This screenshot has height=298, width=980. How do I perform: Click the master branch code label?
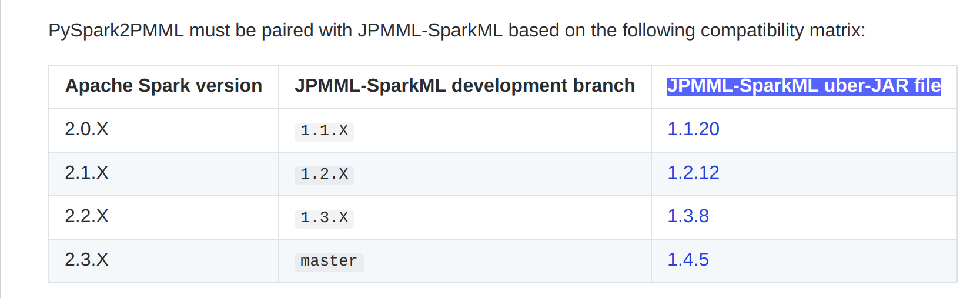[x=329, y=261]
